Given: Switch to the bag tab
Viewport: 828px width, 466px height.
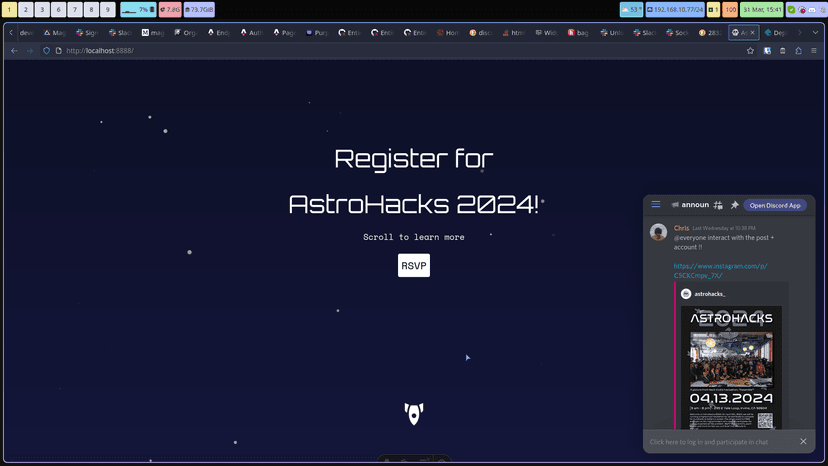Looking at the screenshot, I should pos(578,33).
